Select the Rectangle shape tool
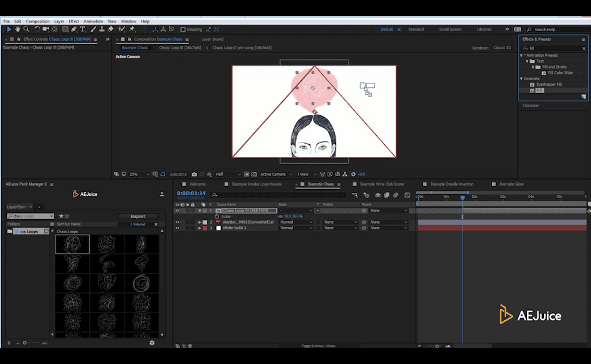 click(x=65, y=29)
